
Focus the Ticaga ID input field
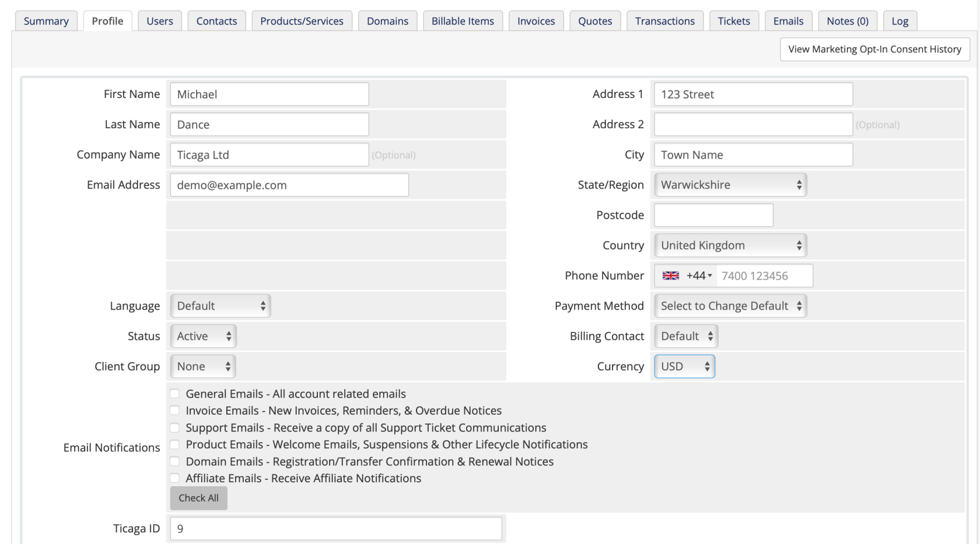tap(335, 529)
